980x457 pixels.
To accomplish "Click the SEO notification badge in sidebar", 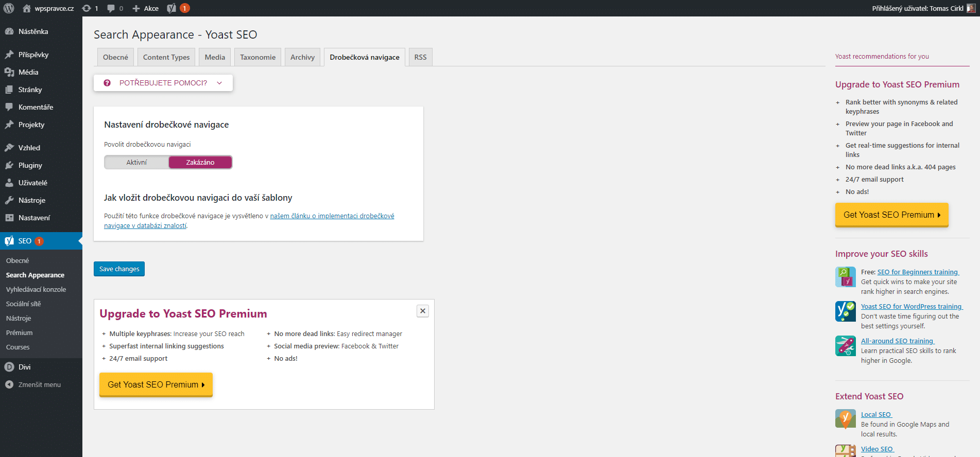I will (39, 241).
